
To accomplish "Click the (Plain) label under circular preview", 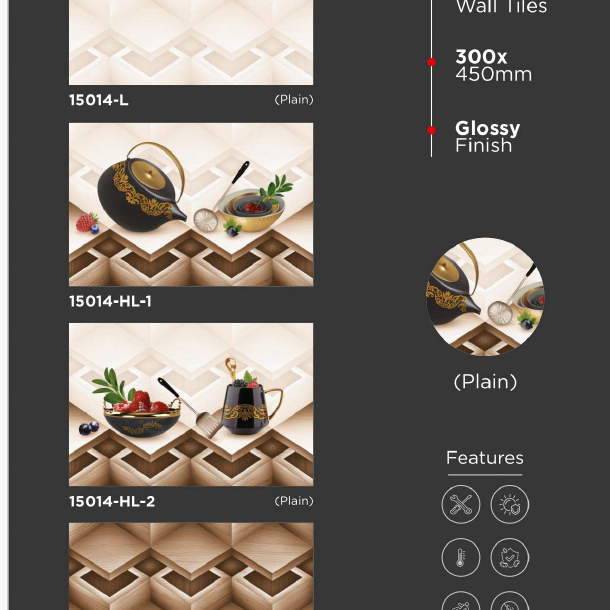I will coord(486,382).
